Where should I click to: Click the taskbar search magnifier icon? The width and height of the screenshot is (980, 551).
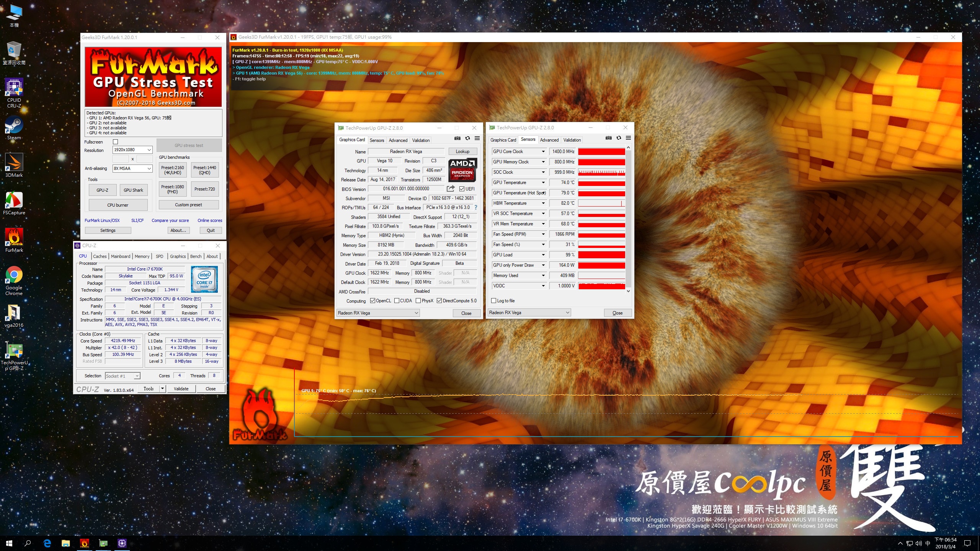[x=28, y=543]
